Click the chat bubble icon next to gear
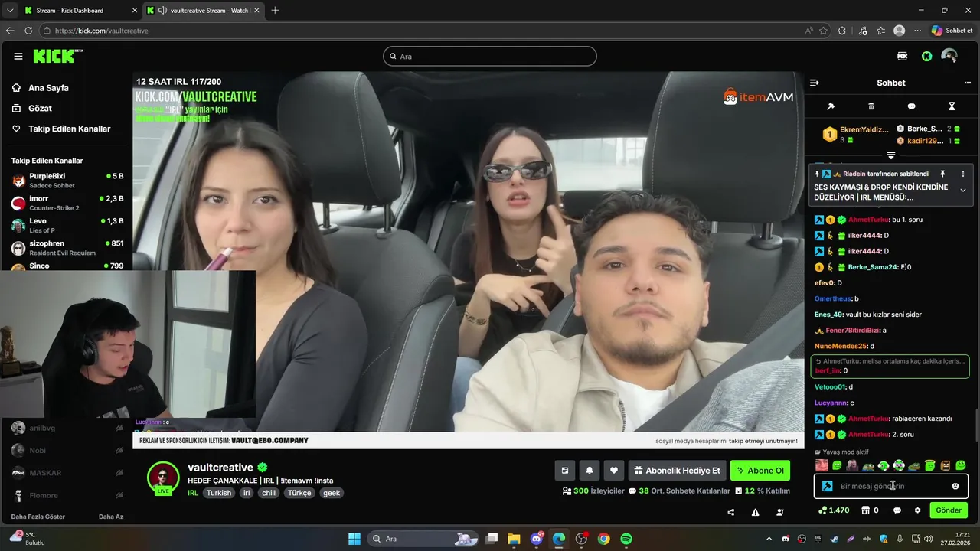The height and width of the screenshot is (551, 980). coord(897,510)
